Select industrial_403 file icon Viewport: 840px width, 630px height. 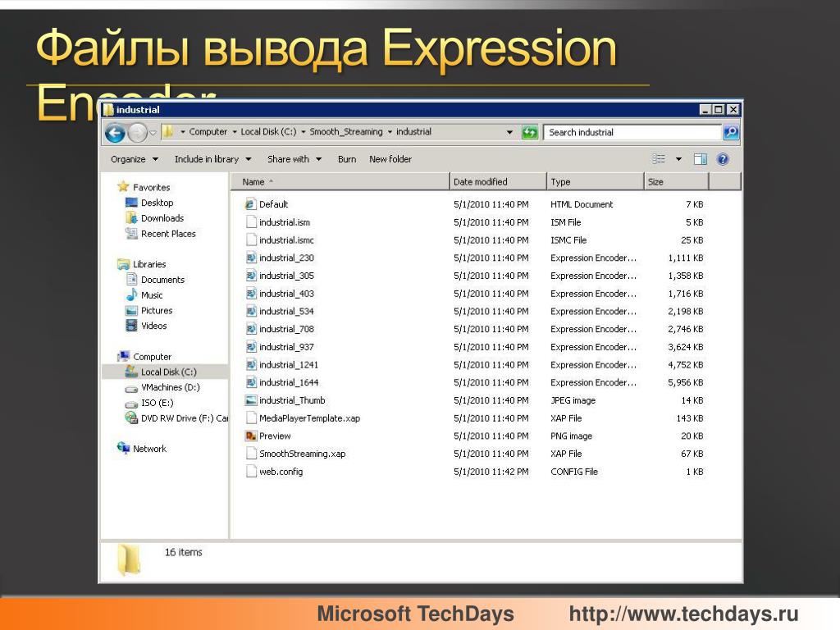pos(250,293)
